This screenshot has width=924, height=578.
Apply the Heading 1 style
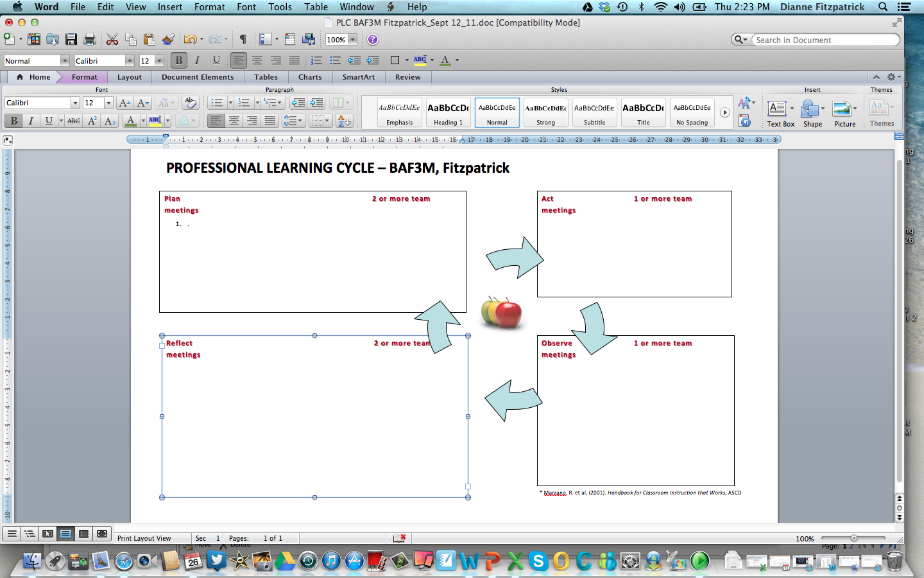[448, 112]
